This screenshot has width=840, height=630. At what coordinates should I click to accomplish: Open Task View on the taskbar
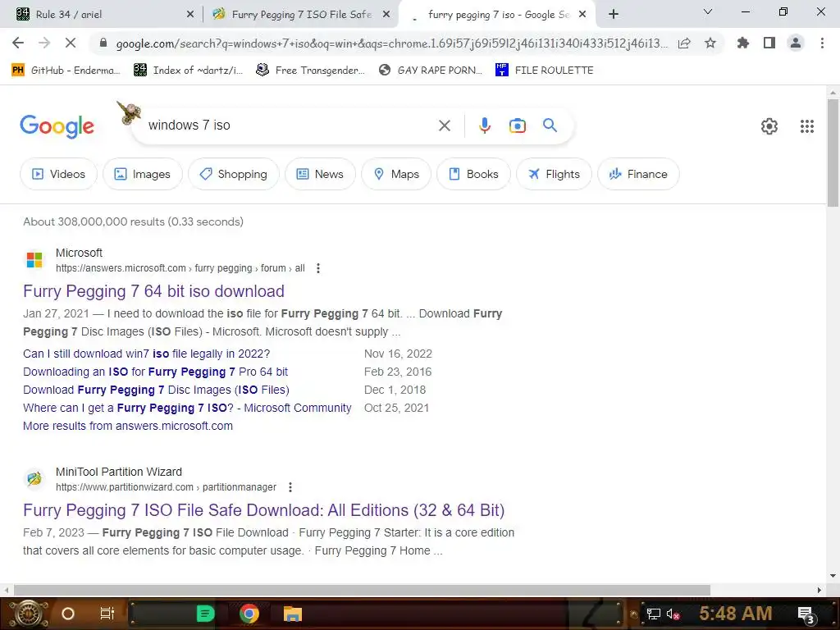pyautogui.click(x=107, y=614)
